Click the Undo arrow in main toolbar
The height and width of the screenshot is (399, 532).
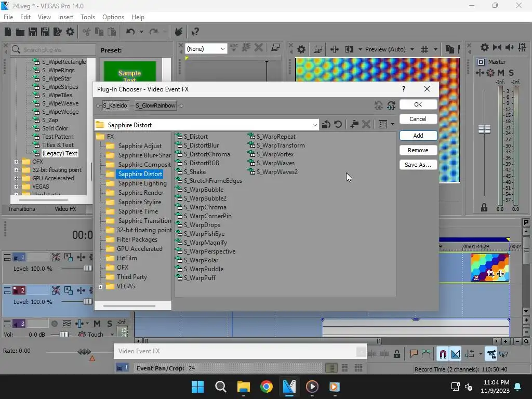tap(130, 32)
